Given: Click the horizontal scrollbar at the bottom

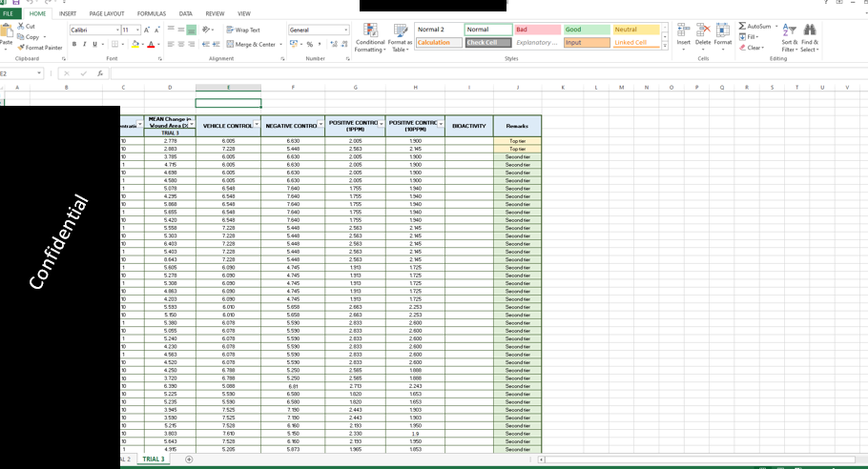Looking at the screenshot, I should point(700,459).
